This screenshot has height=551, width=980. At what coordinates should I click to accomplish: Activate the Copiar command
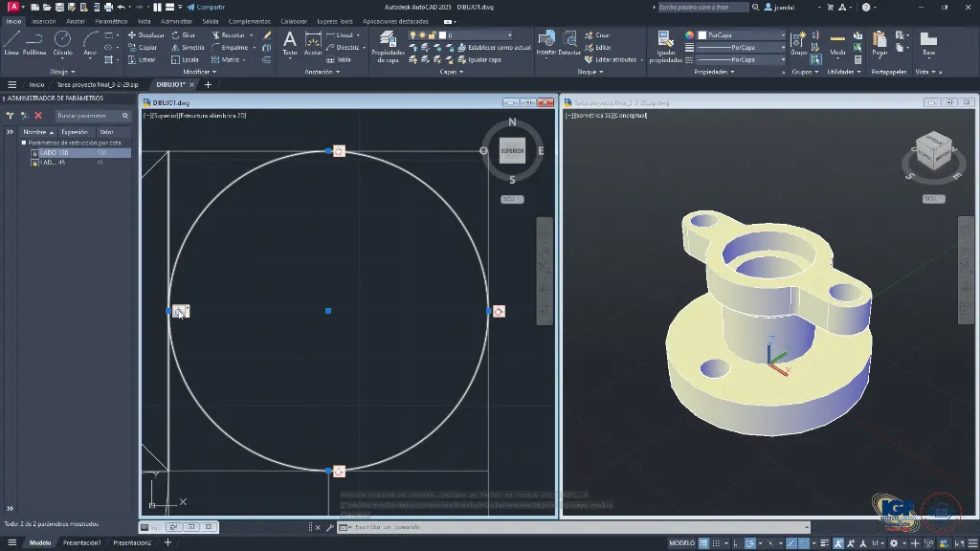[x=143, y=48]
